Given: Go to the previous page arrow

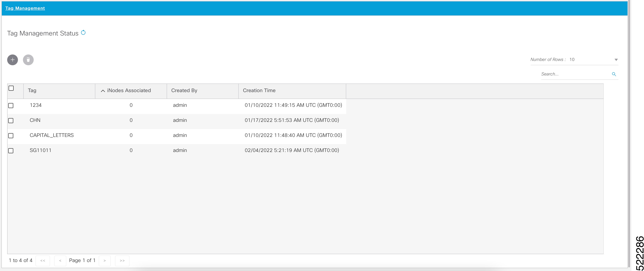Looking at the screenshot, I should click(x=60, y=260).
